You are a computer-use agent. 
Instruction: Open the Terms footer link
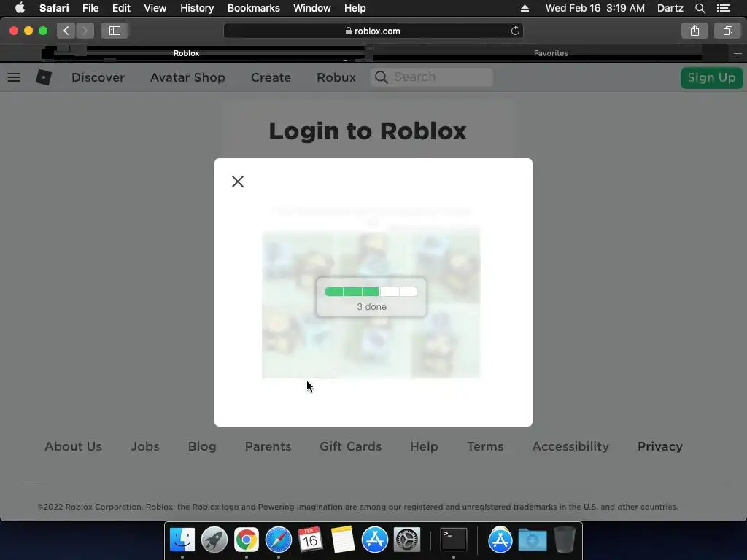[485, 446]
